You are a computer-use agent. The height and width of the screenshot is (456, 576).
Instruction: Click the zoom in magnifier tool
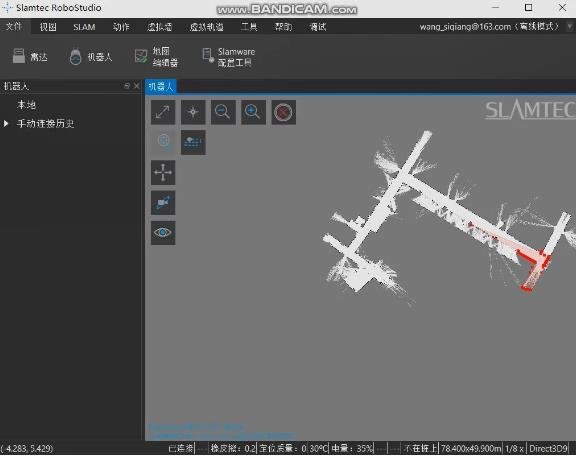click(253, 112)
